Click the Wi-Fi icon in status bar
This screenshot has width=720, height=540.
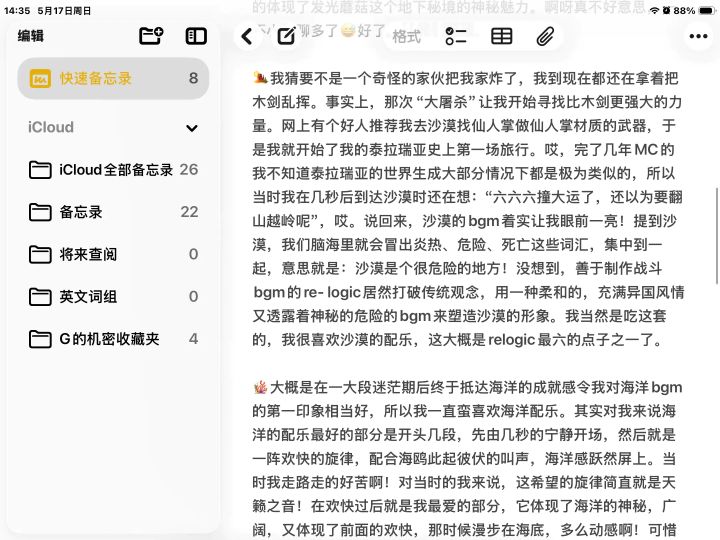click(654, 11)
